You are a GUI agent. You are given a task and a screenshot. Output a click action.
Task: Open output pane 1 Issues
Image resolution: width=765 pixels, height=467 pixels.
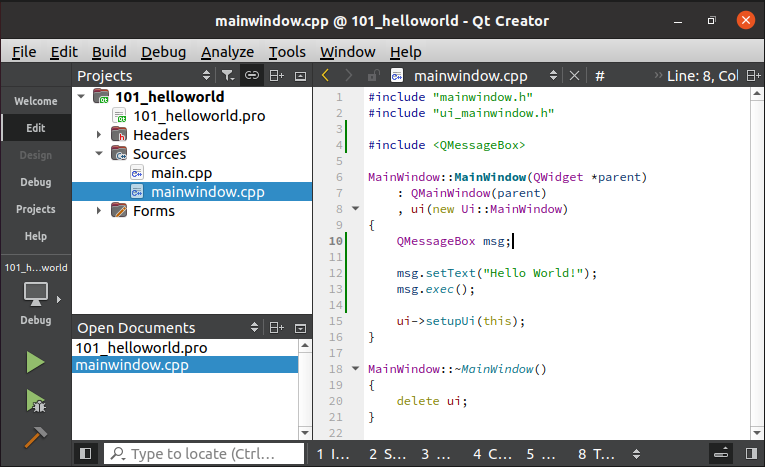[x=333, y=454]
